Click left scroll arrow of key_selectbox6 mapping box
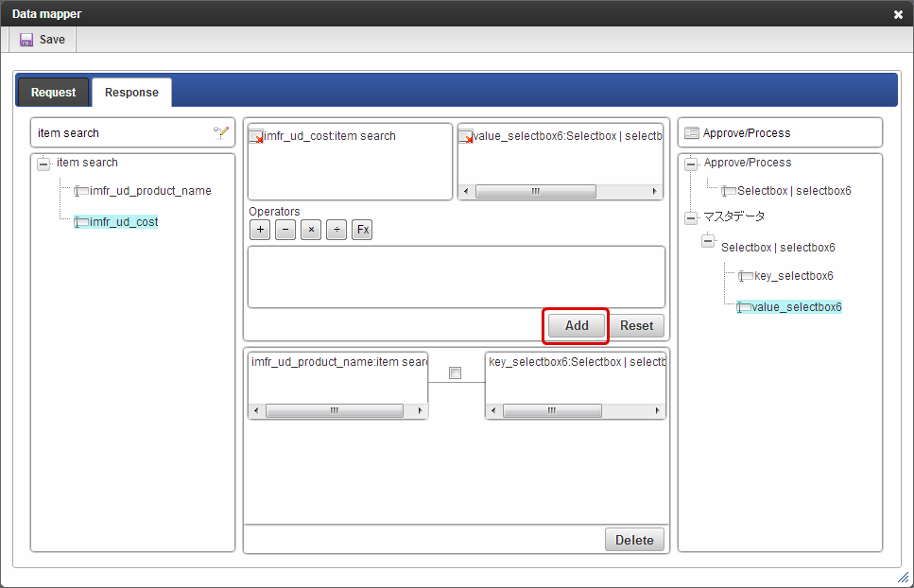 (493, 411)
